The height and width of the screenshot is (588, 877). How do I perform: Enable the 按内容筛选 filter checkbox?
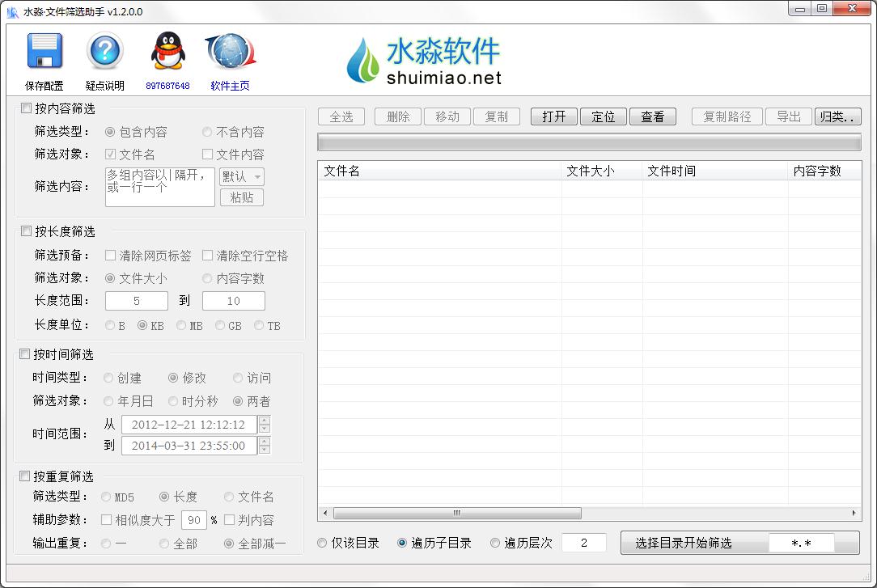(25, 108)
